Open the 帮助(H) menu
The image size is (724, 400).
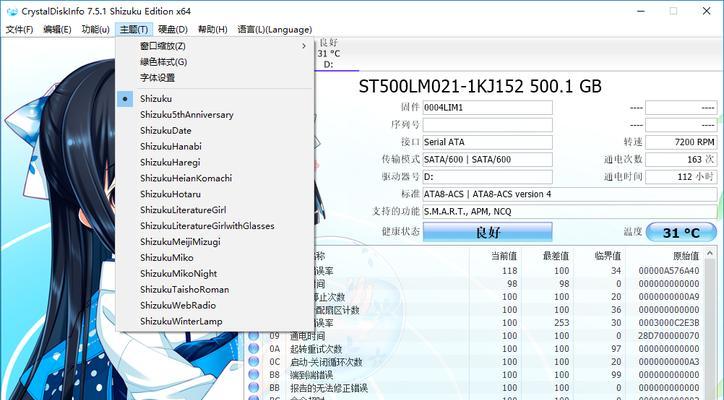pyautogui.click(x=212, y=30)
